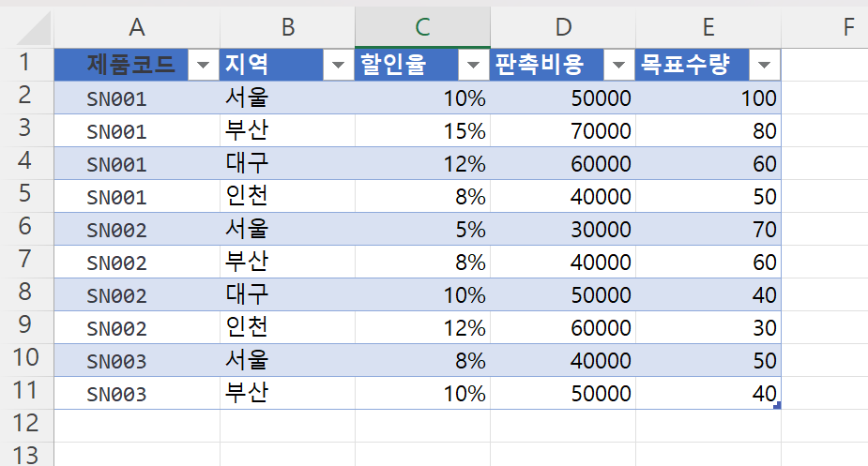Select row 12 header

(25, 424)
